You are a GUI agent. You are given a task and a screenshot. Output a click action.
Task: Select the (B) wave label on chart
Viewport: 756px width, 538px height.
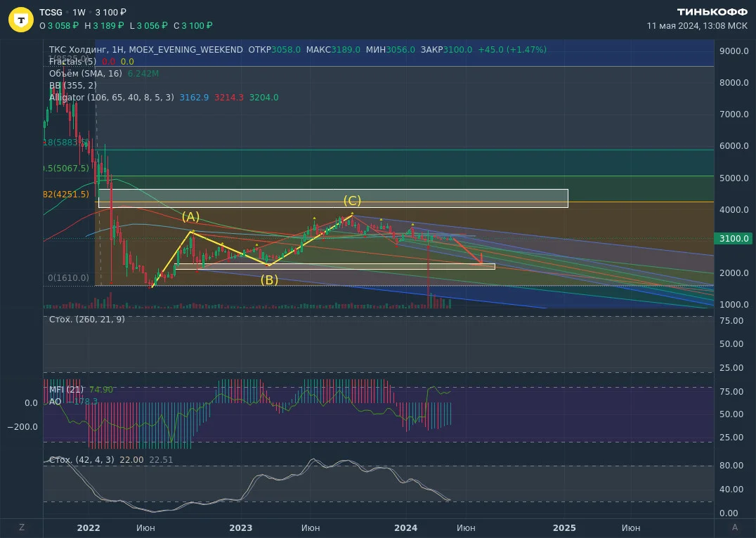point(270,280)
